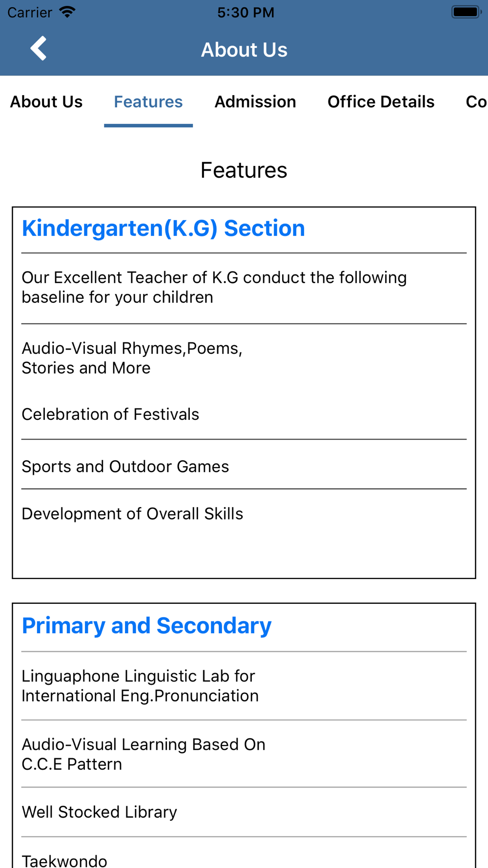This screenshot has width=488, height=868.
Task: Open the Admission tab
Action: click(255, 102)
